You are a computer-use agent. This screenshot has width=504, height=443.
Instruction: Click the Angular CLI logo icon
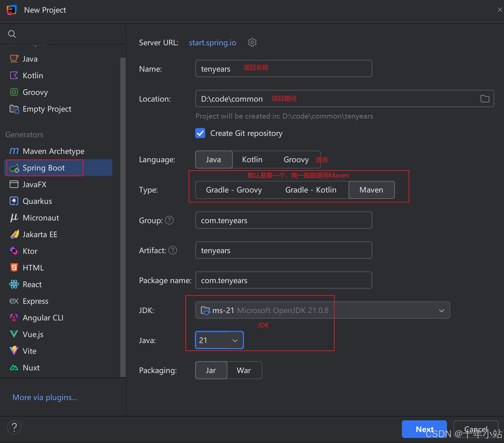(x=14, y=317)
